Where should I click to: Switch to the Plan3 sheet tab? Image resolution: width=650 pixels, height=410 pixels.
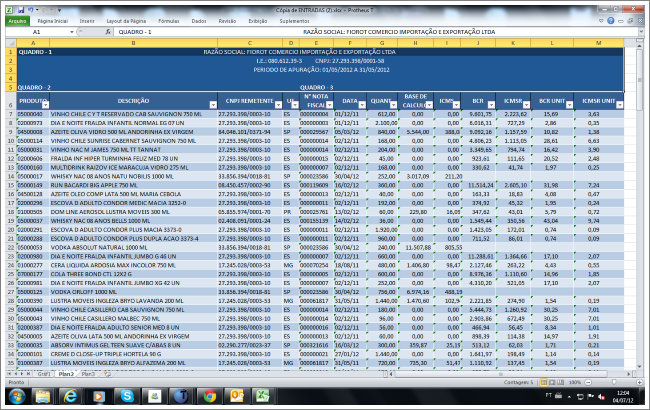(88, 374)
